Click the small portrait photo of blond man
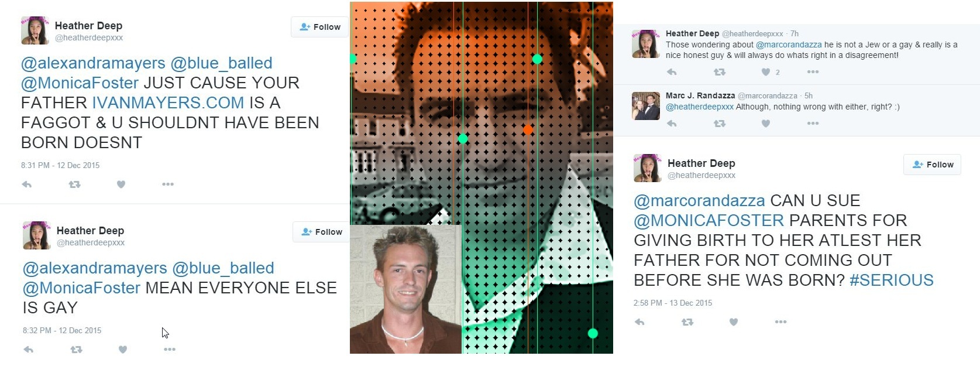Screen dimensions: 980x366 coord(405,289)
